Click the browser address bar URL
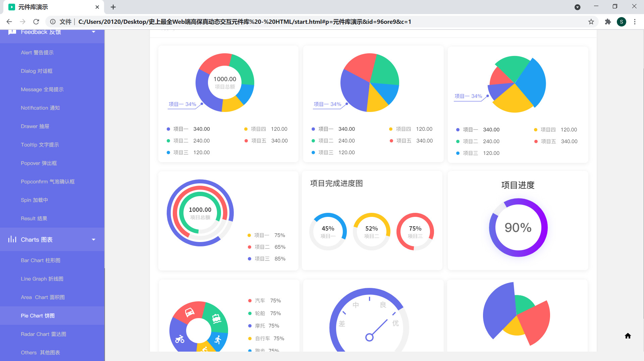Screen dimensions: 644x361 (x=245, y=22)
